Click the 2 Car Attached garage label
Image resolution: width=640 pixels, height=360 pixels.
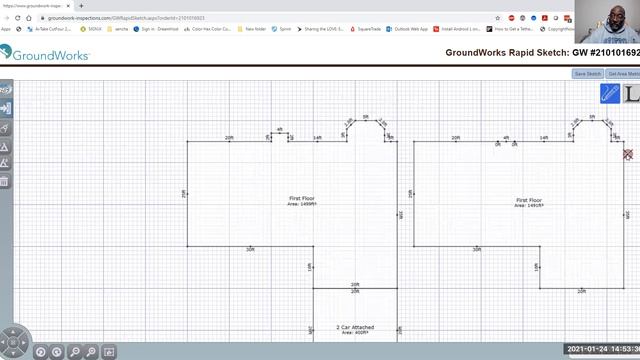click(x=355, y=330)
